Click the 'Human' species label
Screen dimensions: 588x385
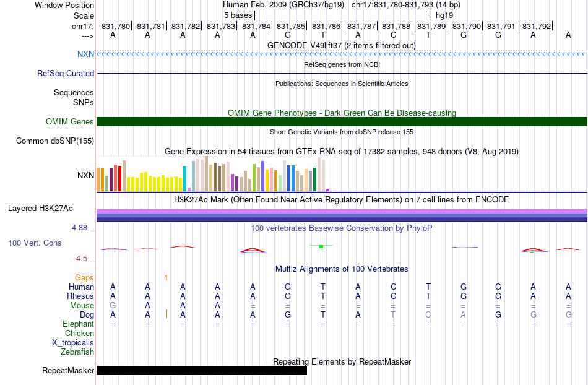pyautogui.click(x=81, y=287)
